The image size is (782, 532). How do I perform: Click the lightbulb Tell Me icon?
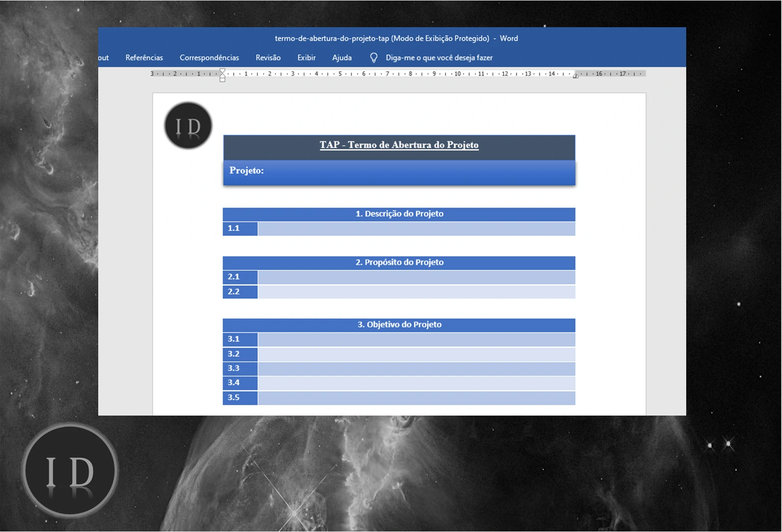coord(374,58)
